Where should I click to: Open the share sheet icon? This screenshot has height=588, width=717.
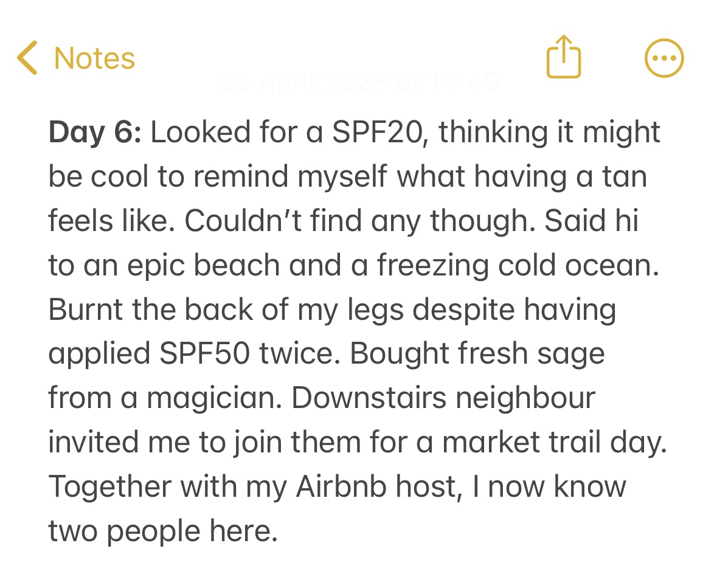point(564,58)
